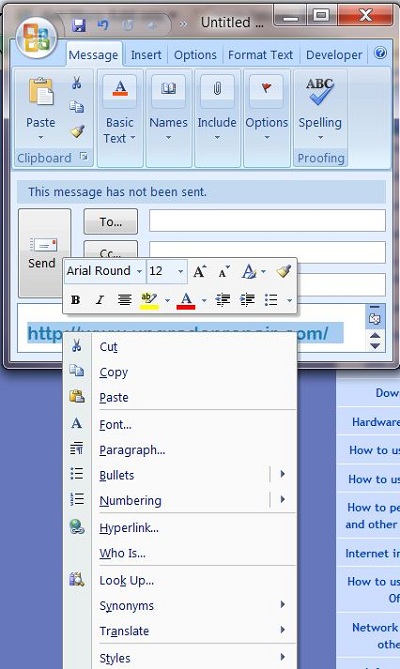Click the Spelling ABC check icon
This screenshot has width=400, height=669.
click(320, 91)
